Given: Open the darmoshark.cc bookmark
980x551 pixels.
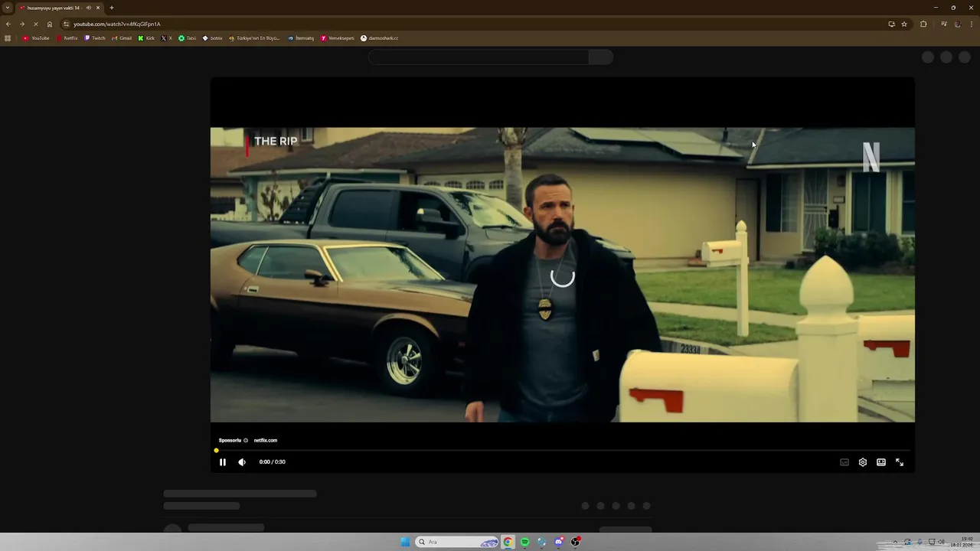Looking at the screenshot, I should (380, 38).
